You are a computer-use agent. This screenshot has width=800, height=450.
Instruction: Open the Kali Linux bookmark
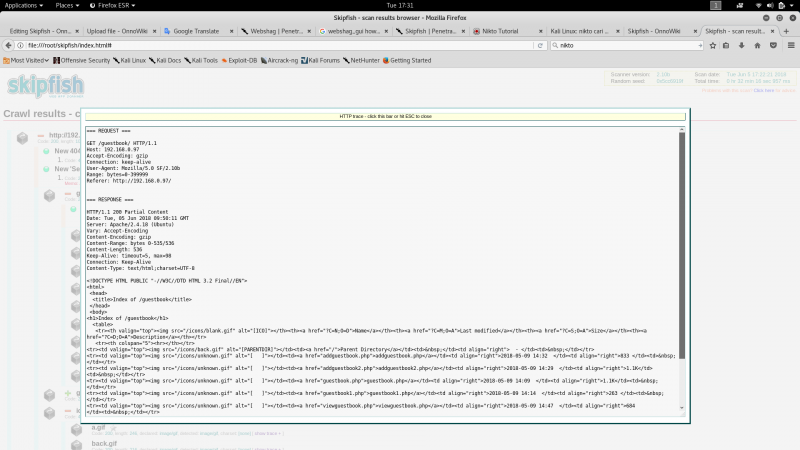point(129,60)
